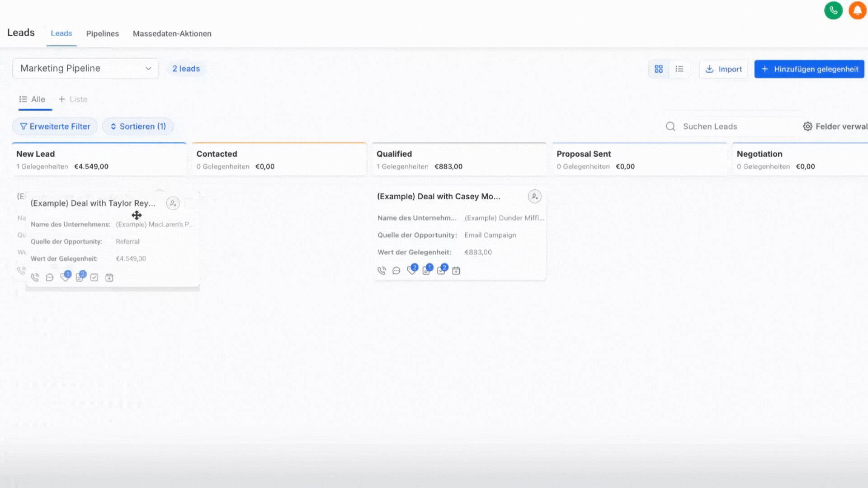Viewport: 868px width, 488px height.
Task: Click tasks checkbox icon on Taylor deal card
Action: pyautogui.click(x=94, y=277)
